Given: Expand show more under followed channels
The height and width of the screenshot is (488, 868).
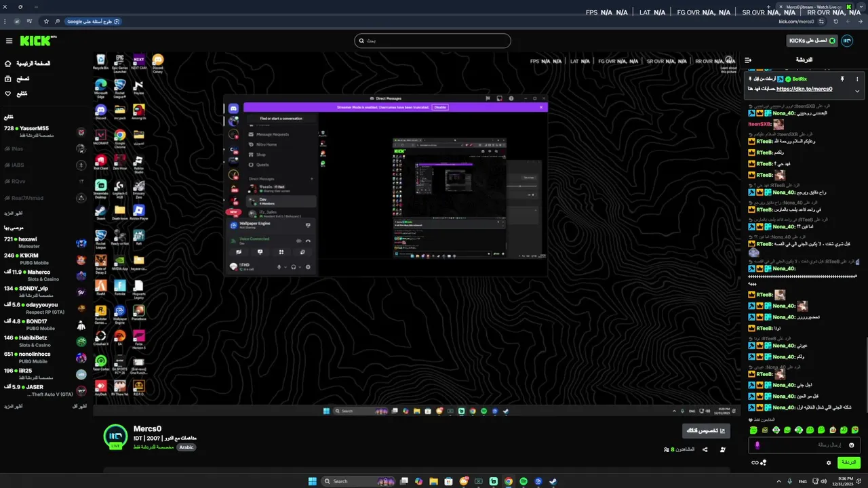Looking at the screenshot, I should pyautogui.click(x=14, y=213).
